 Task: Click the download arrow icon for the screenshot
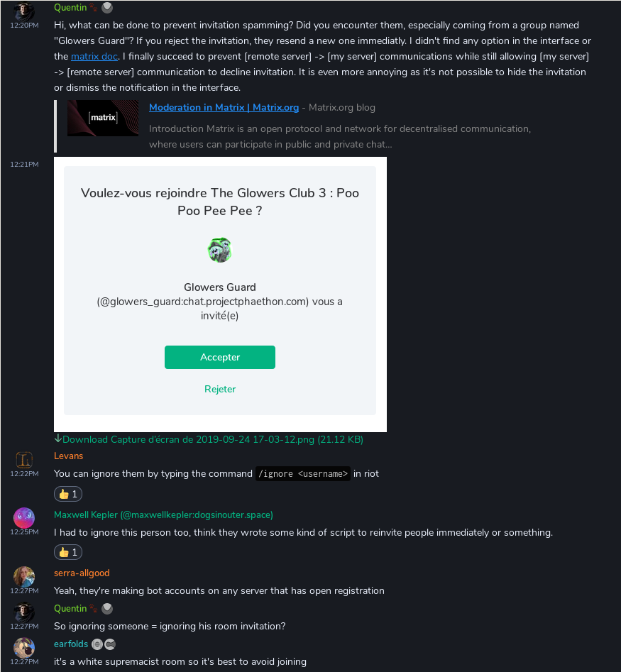pyautogui.click(x=58, y=439)
